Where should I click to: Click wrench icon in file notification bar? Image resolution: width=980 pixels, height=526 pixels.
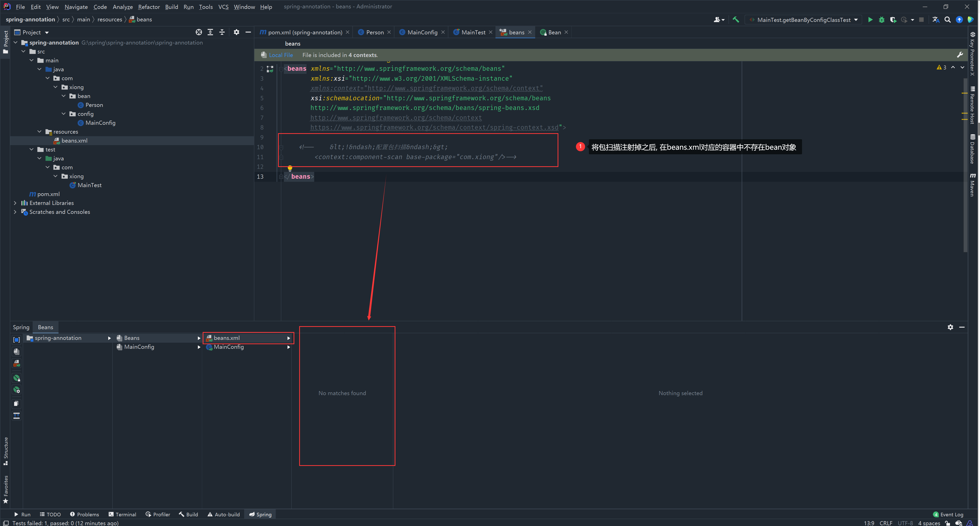coord(960,55)
